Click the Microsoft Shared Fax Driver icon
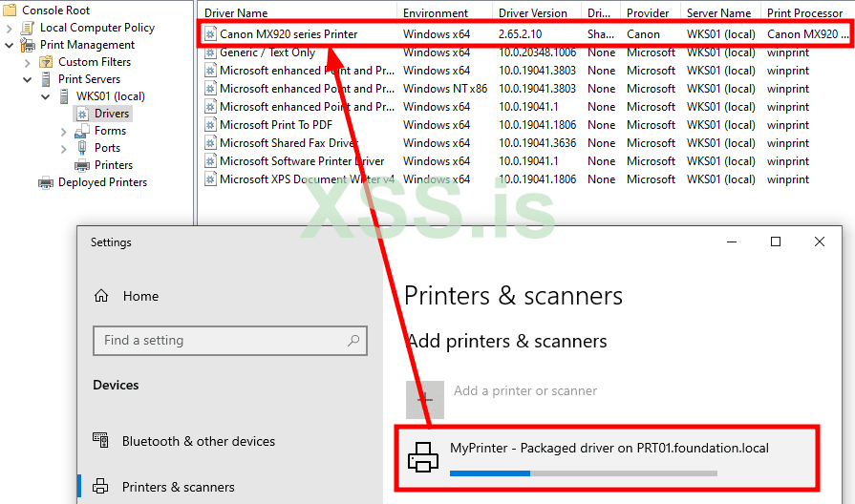 (x=210, y=143)
